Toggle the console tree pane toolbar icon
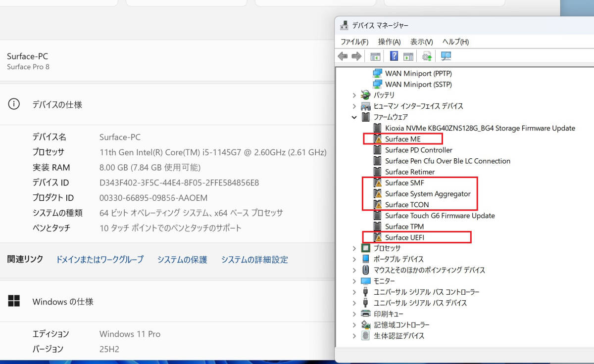This screenshot has height=364, width=594. [375, 56]
